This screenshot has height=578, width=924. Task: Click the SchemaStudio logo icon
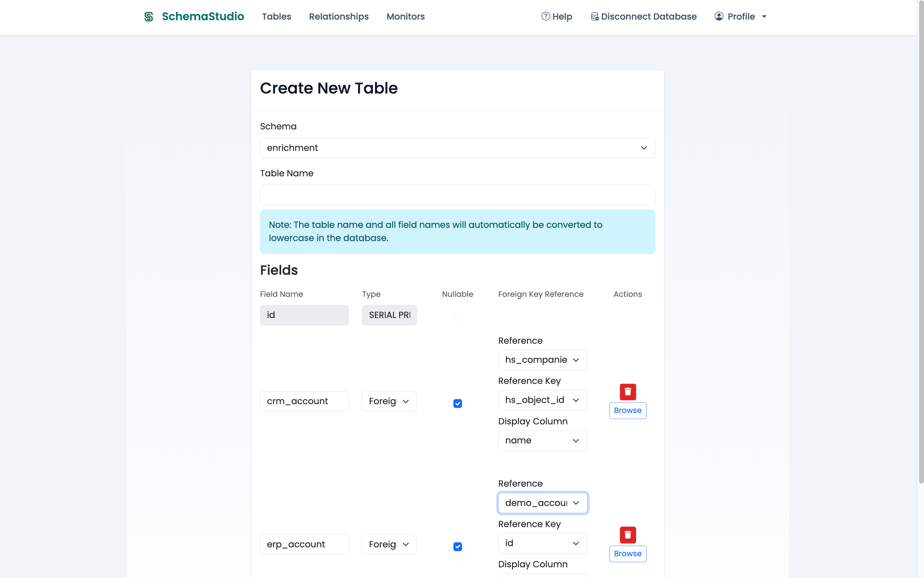[x=149, y=17]
